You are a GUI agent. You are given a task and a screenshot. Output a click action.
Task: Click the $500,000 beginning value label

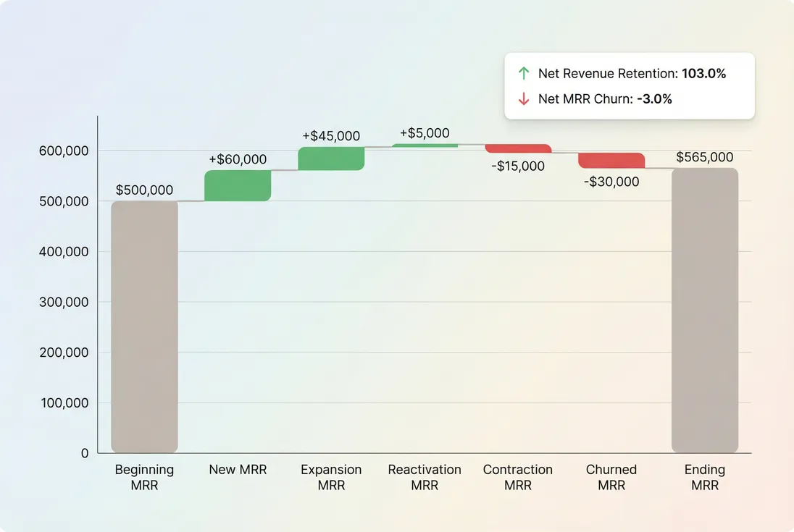coord(144,190)
